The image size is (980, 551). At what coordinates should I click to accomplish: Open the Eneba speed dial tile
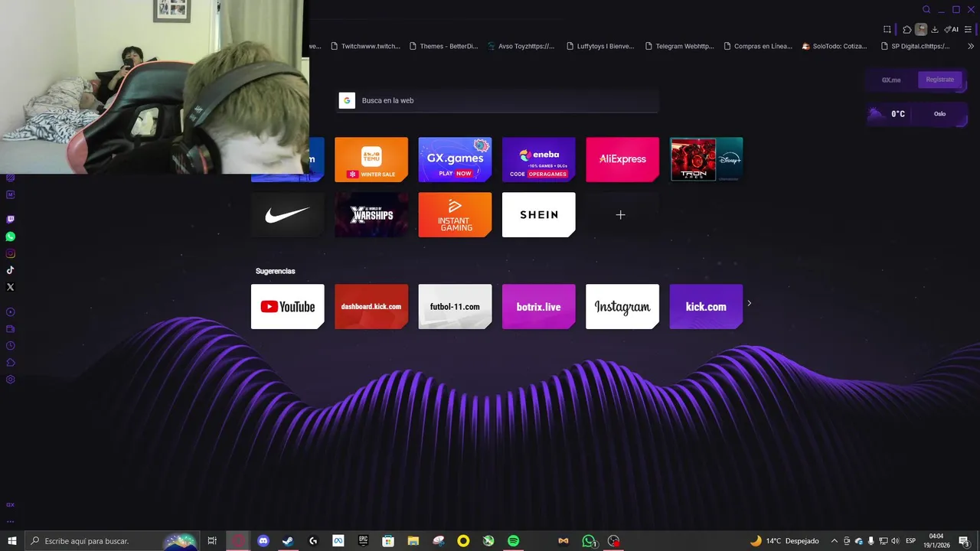538,159
